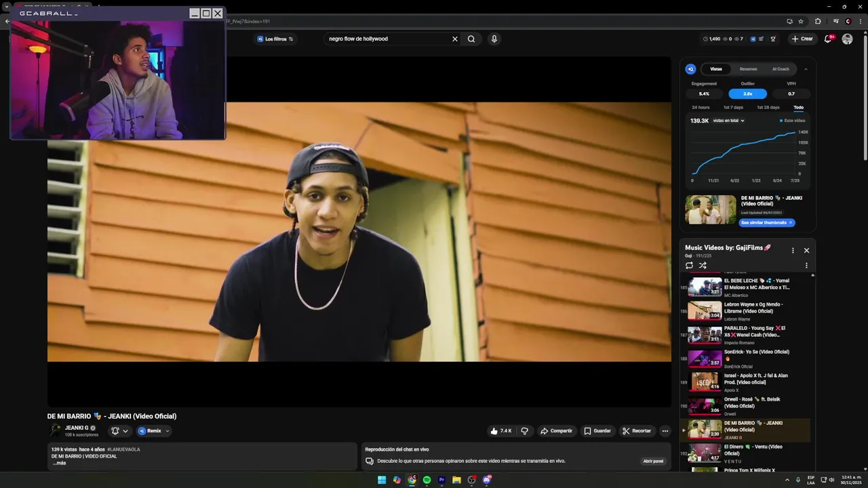
Task: Switch to the Resumen tab
Action: coord(749,69)
